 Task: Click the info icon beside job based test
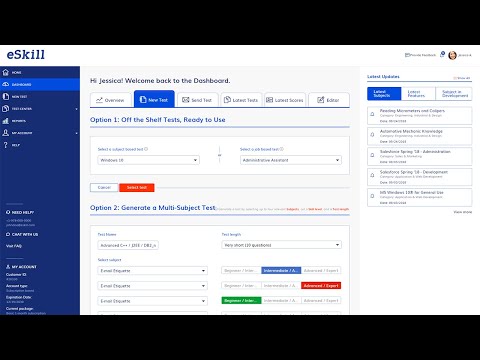coord(282,149)
